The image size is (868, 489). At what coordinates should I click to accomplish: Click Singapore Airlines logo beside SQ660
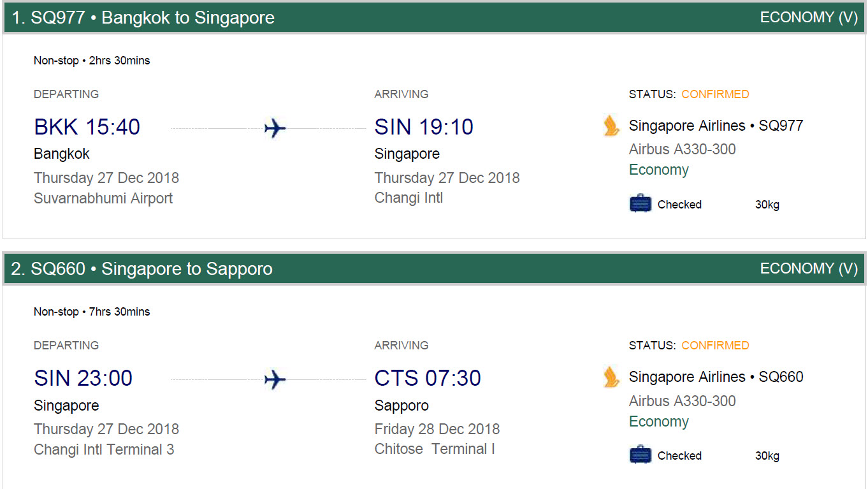[x=611, y=377]
